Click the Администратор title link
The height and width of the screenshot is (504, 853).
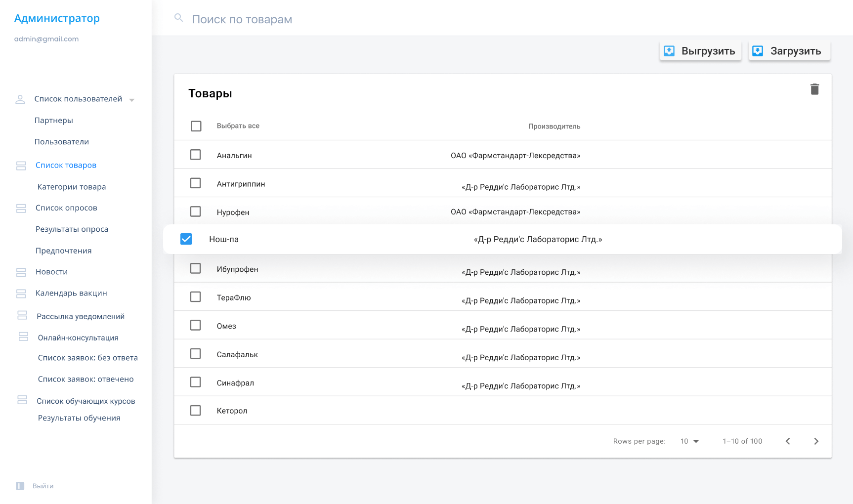[x=57, y=19]
